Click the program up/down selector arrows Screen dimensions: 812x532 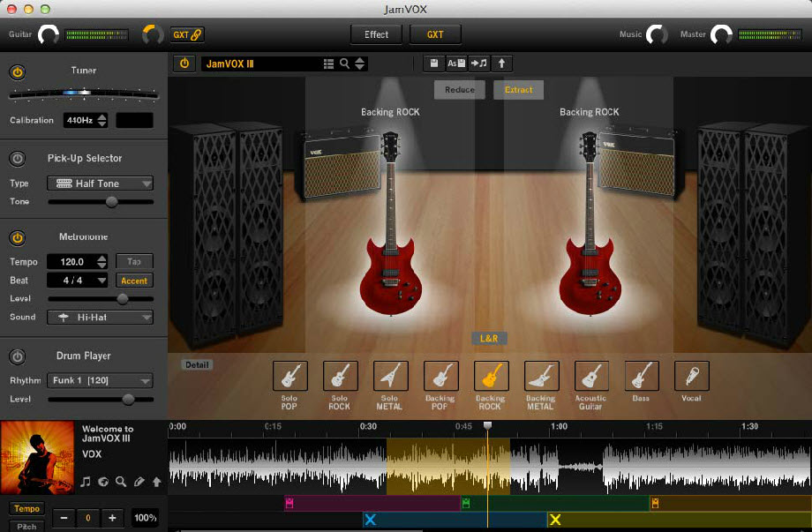(x=360, y=64)
